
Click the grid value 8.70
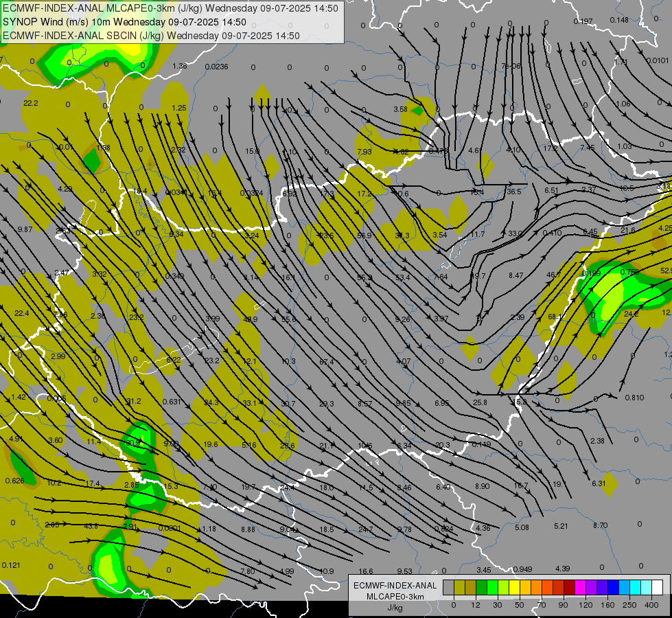(x=601, y=525)
